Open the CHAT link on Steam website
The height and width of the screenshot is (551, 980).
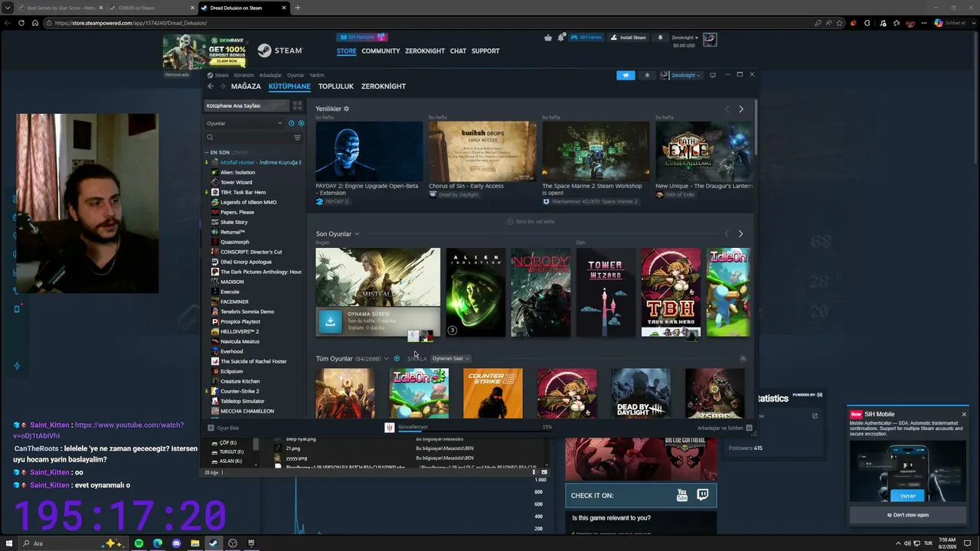[x=458, y=51]
